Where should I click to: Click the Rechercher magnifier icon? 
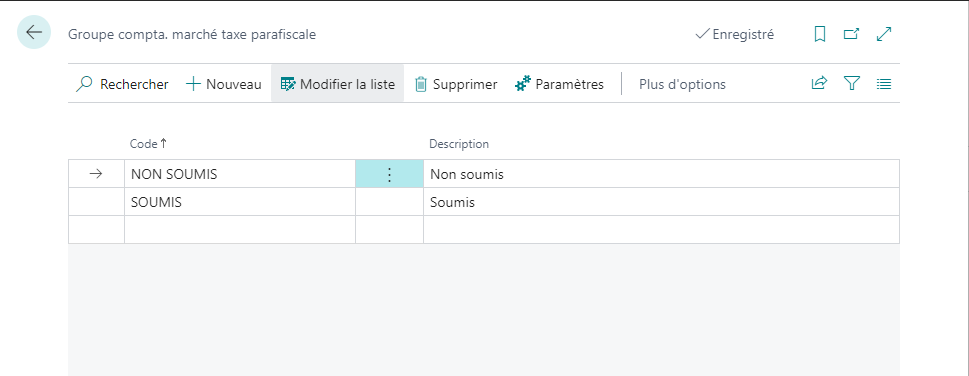[x=84, y=84]
